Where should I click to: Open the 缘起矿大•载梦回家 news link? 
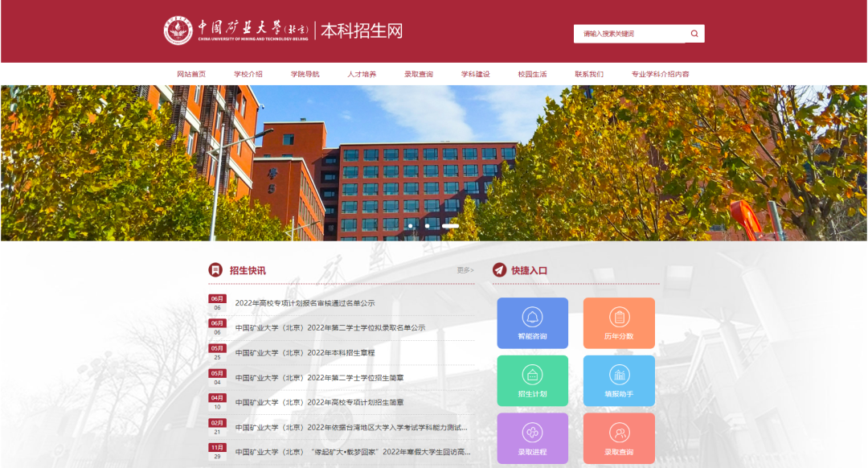click(x=353, y=452)
